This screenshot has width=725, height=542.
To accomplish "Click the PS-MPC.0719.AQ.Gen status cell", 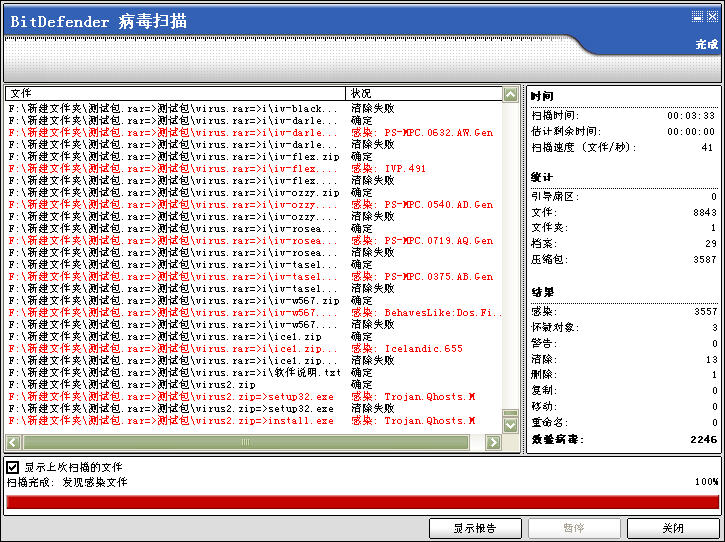I will (x=422, y=241).
